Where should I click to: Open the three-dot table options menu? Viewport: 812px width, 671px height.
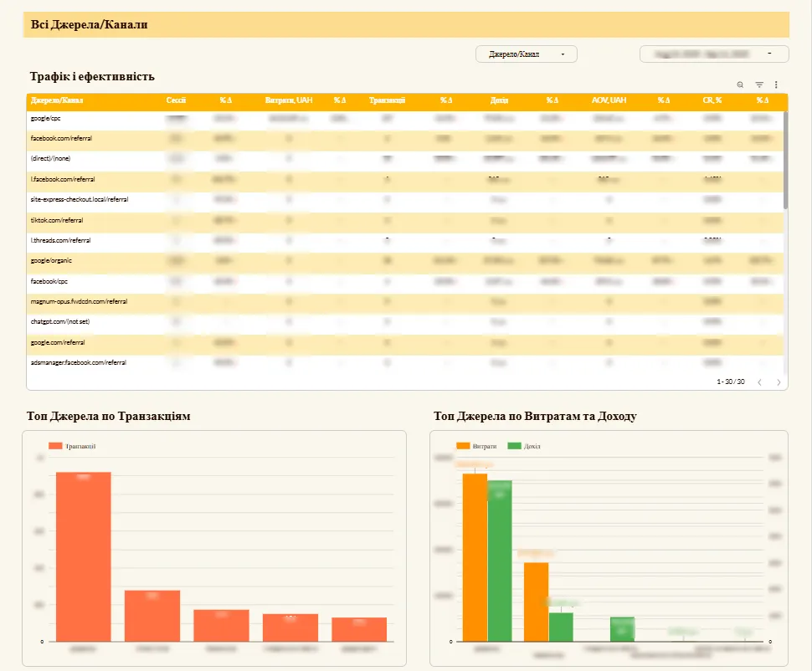tap(776, 85)
